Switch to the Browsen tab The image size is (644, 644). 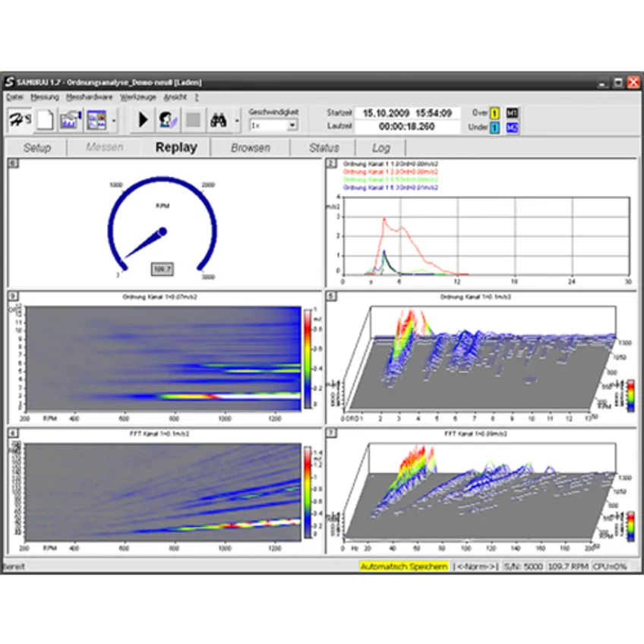pos(251,147)
